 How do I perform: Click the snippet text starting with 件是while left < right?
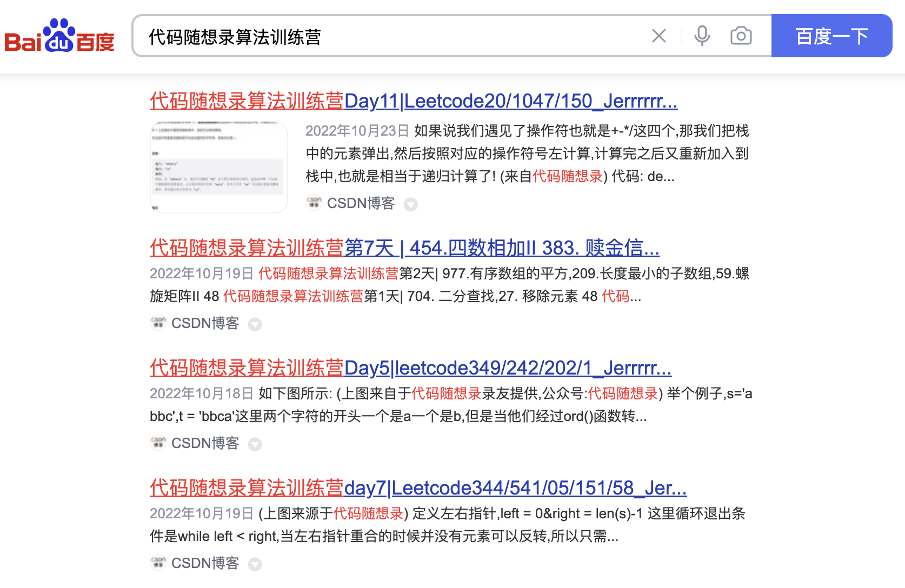click(x=384, y=536)
